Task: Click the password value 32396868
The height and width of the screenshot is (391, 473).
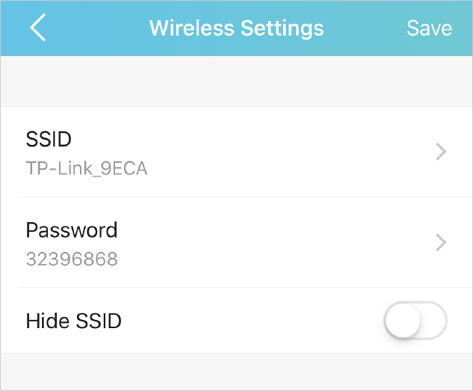Action: (72, 259)
